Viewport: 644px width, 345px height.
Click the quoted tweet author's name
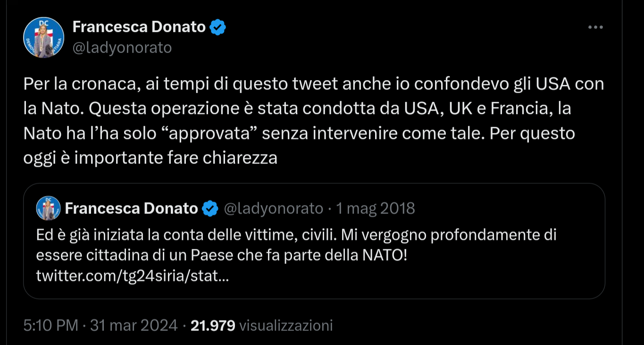tap(133, 208)
